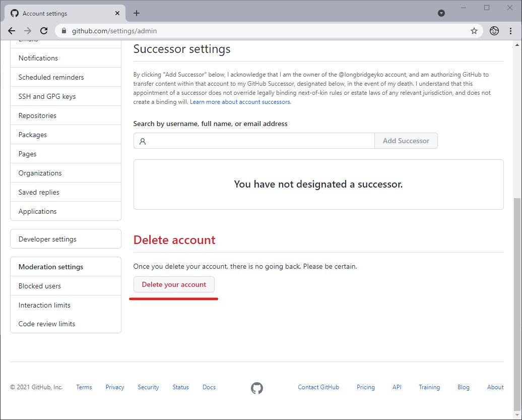This screenshot has height=420, width=522.
Task: Click the scrollbar down arrow
Action: [517, 415]
